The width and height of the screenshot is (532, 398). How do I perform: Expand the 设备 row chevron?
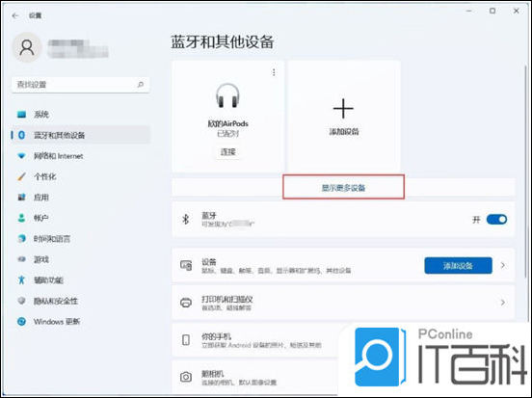[503, 265]
